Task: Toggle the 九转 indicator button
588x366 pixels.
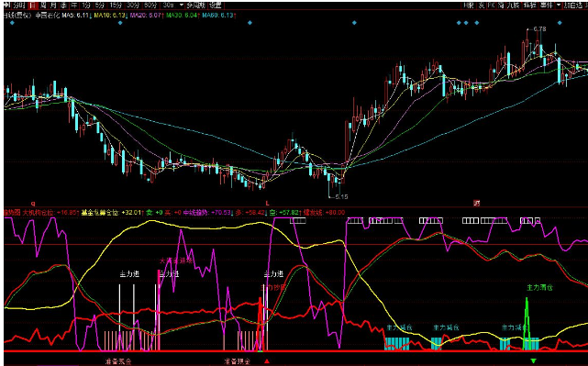Action: coord(513,6)
